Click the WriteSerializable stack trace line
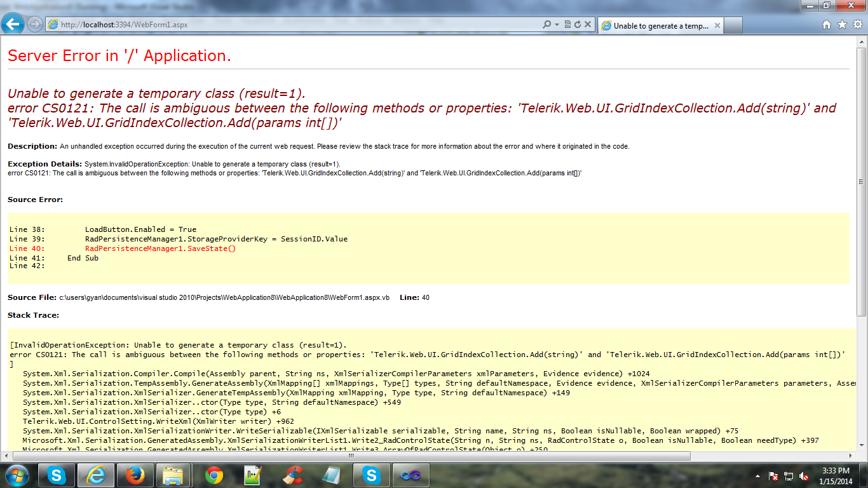 (x=381, y=431)
